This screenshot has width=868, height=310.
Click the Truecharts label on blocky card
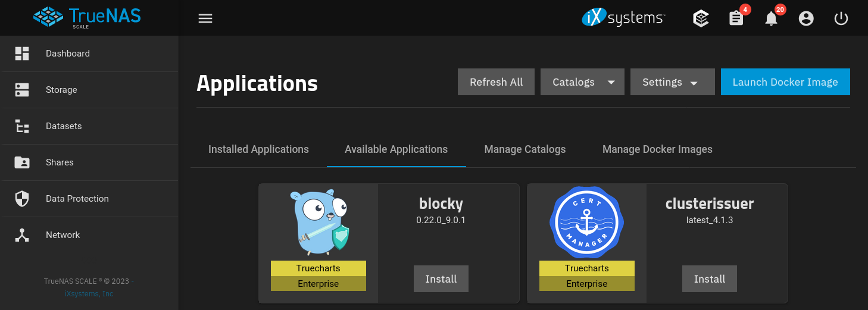point(319,268)
